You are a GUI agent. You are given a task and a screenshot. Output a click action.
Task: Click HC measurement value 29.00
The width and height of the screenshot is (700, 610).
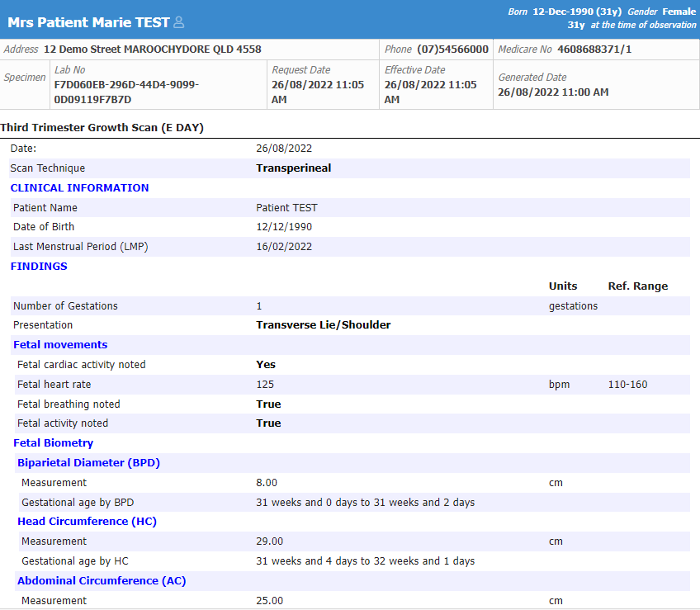point(269,541)
